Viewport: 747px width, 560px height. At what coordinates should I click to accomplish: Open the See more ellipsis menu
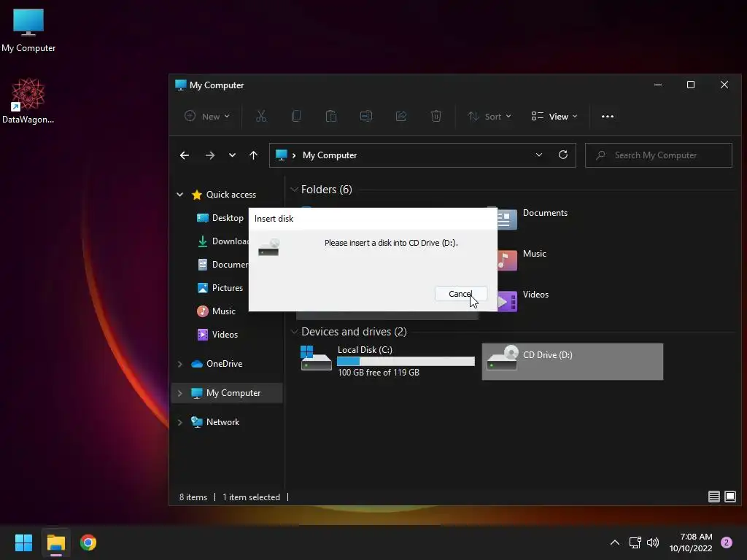(x=608, y=116)
